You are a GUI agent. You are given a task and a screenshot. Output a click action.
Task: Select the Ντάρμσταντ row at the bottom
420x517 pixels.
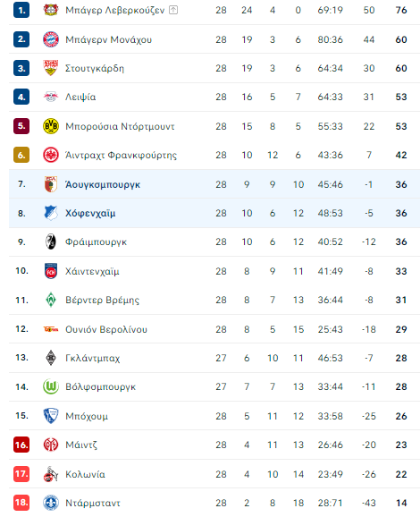tap(214, 503)
